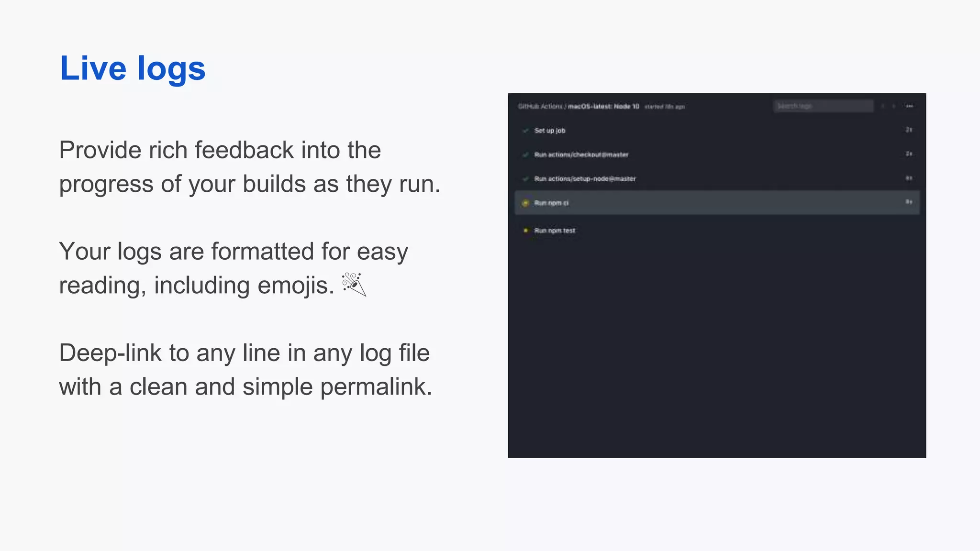Open the GitHub Actions breadcrumb link
Screen dimensions: 980x551
pyautogui.click(x=540, y=106)
